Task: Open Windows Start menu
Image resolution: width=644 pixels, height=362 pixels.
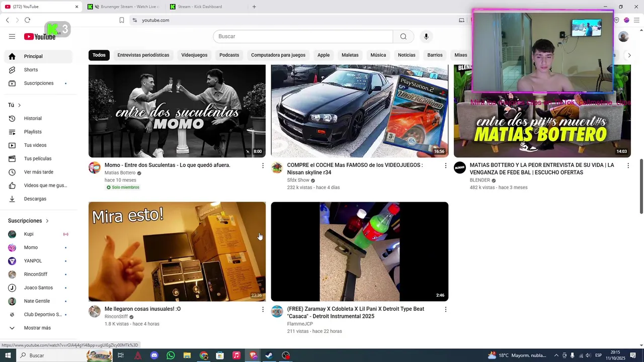Action: (8, 355)
